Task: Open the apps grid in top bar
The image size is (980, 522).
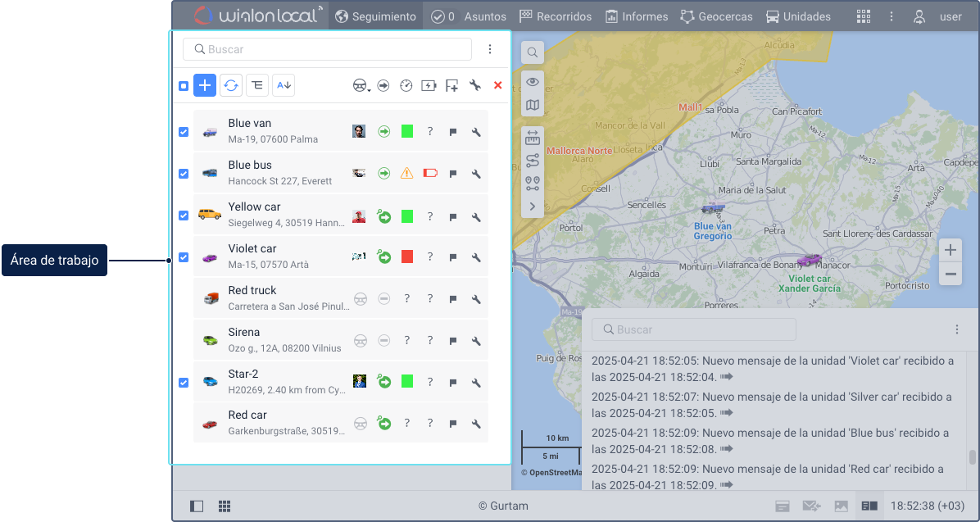Action: [x=864, y=16]
